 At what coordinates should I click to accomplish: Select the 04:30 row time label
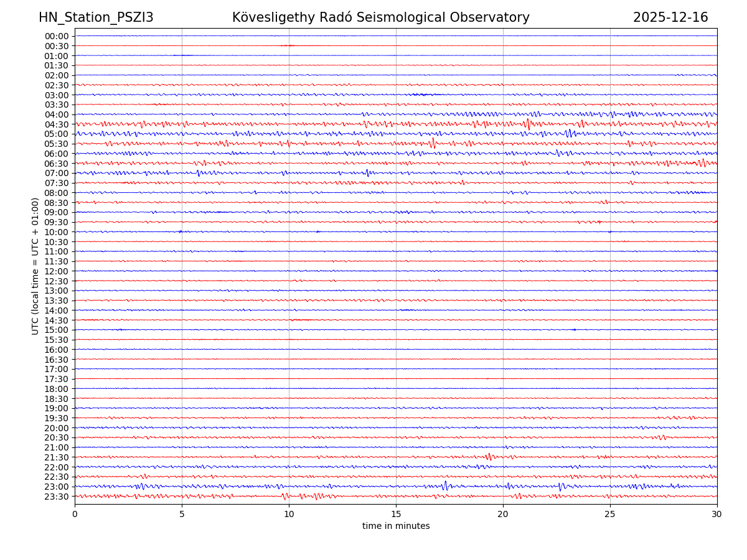57,124
